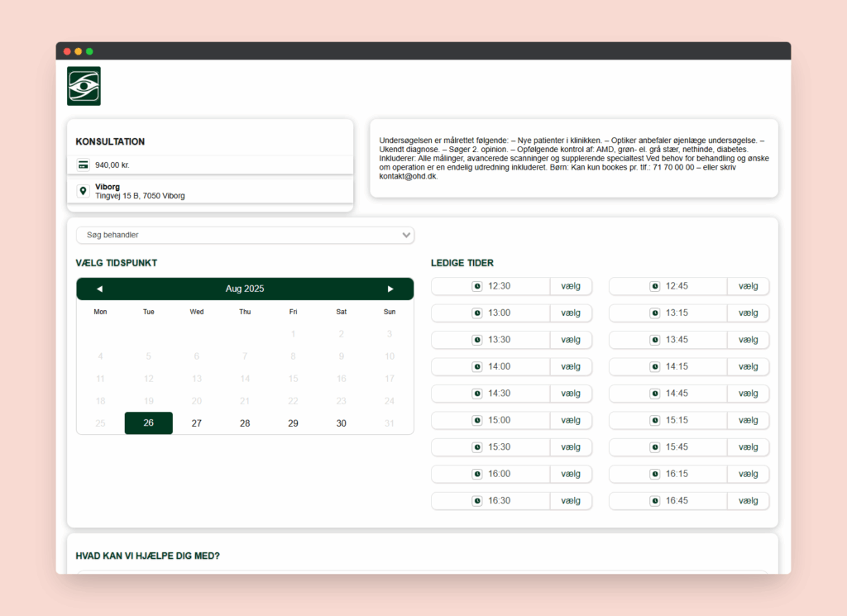Viewport: 847px width, 616px height.
Task: Click clock icon for 13:15 slot
Action: click(x=655, y=313)
